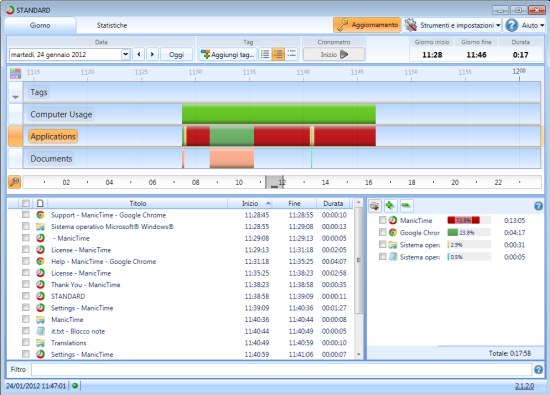
Task: Click the Aggiornamento button
Action: click(x=367, y=25)
